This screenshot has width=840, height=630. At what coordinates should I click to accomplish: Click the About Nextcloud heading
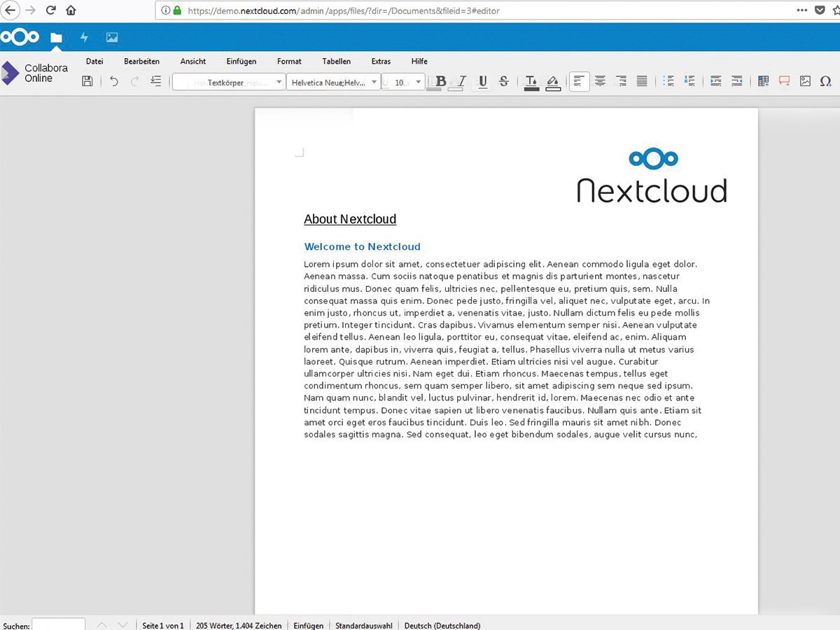(x=350, y=219)
